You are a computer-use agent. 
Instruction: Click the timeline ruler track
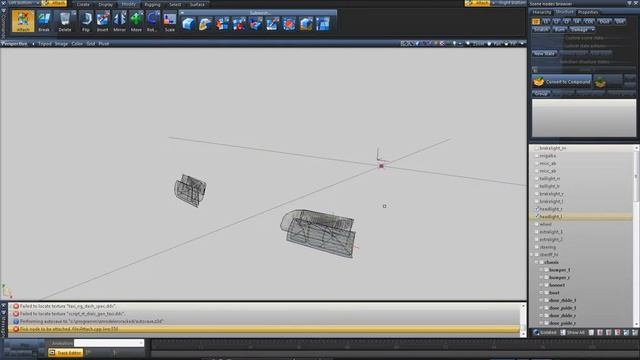(x=394, y=345)
